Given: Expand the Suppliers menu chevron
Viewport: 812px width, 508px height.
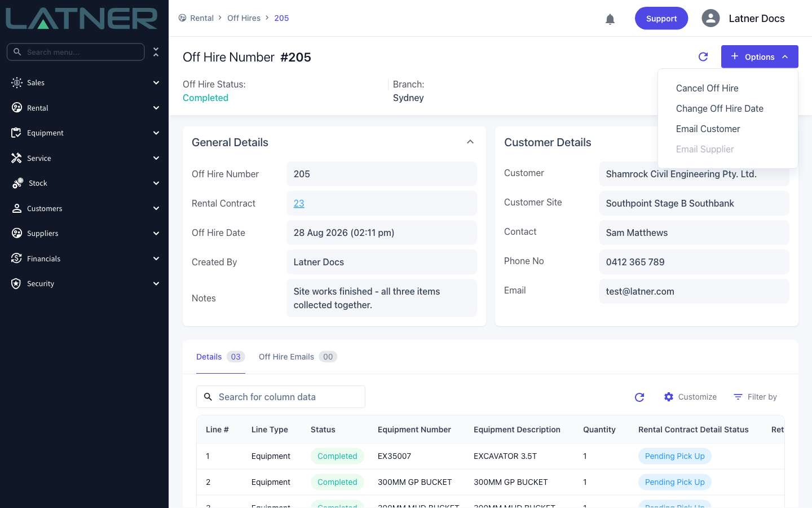Looking at the screenshot, I should pyautogui.click(x=156, y=233).
